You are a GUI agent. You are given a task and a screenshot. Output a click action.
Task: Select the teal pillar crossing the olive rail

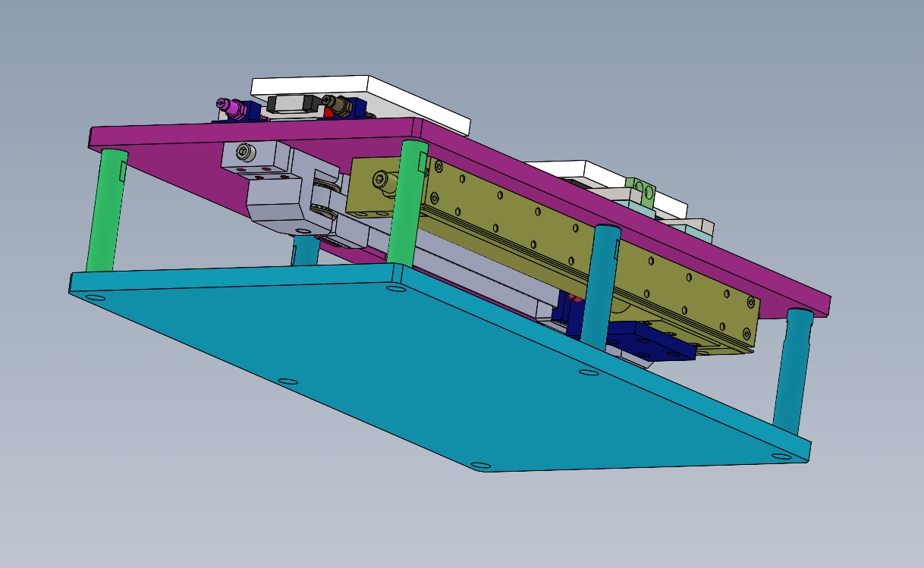tap(602, 287)
